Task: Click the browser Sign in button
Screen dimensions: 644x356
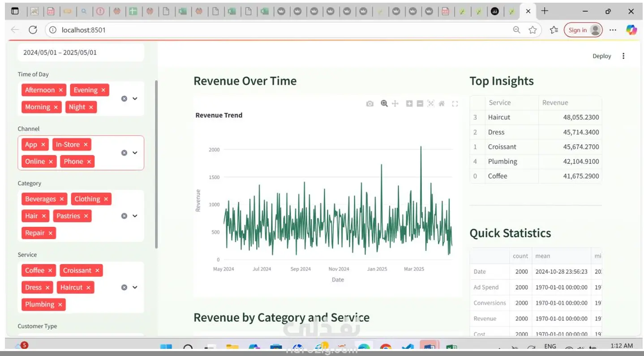Action: (x=583, y=30)
